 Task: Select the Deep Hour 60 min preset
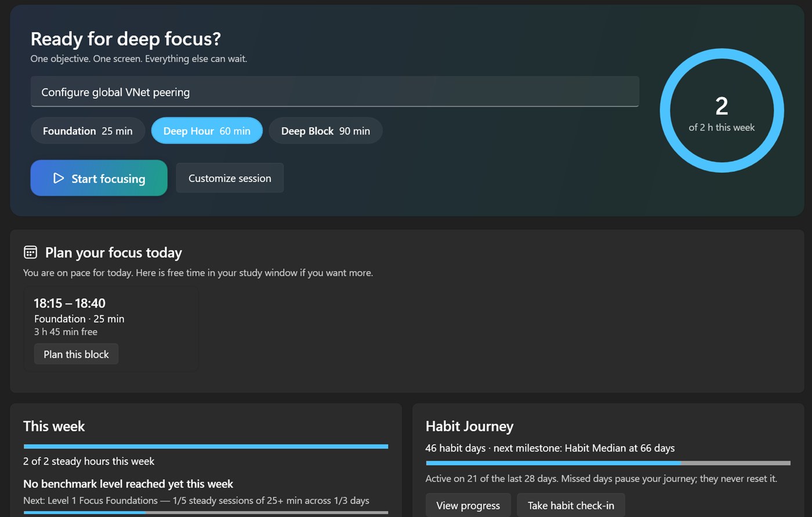point(206,131)
